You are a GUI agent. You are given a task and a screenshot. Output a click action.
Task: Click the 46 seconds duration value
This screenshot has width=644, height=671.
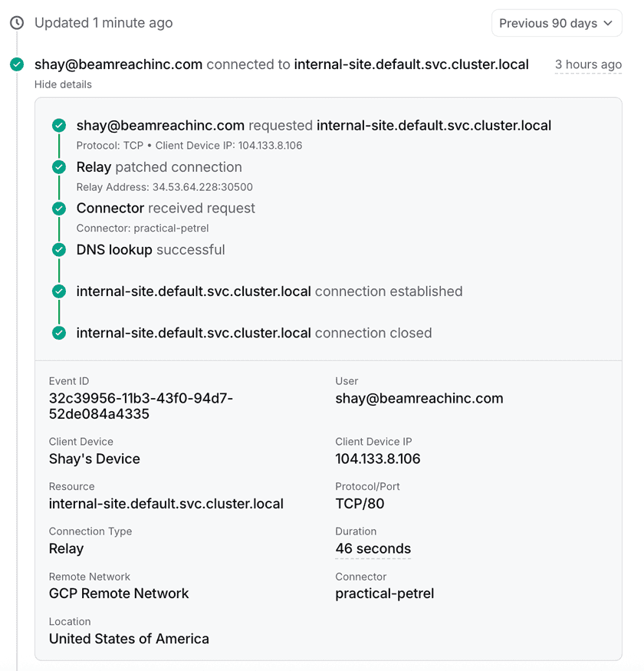pos(373,549)
